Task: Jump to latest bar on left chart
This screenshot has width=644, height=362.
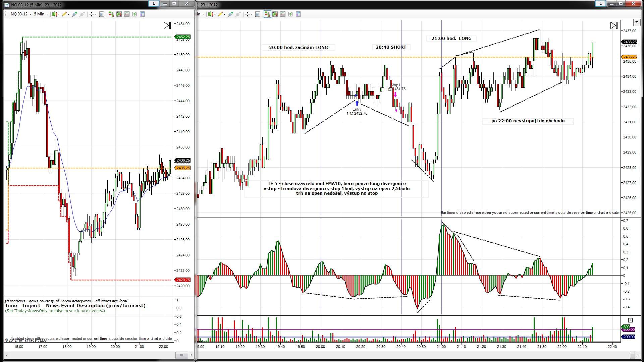Action: click(167, 25)
